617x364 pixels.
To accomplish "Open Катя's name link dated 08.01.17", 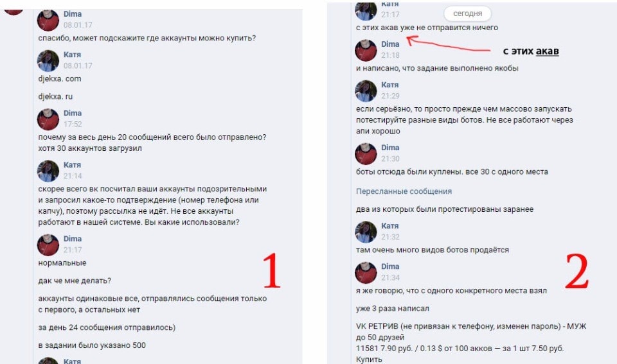I will [x=72, y=55].
